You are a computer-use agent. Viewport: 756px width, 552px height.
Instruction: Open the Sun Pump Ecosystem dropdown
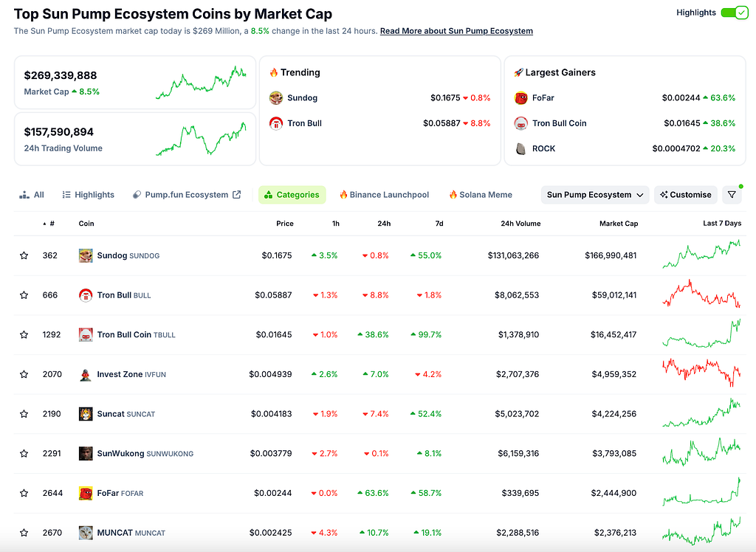coord(595,195)
